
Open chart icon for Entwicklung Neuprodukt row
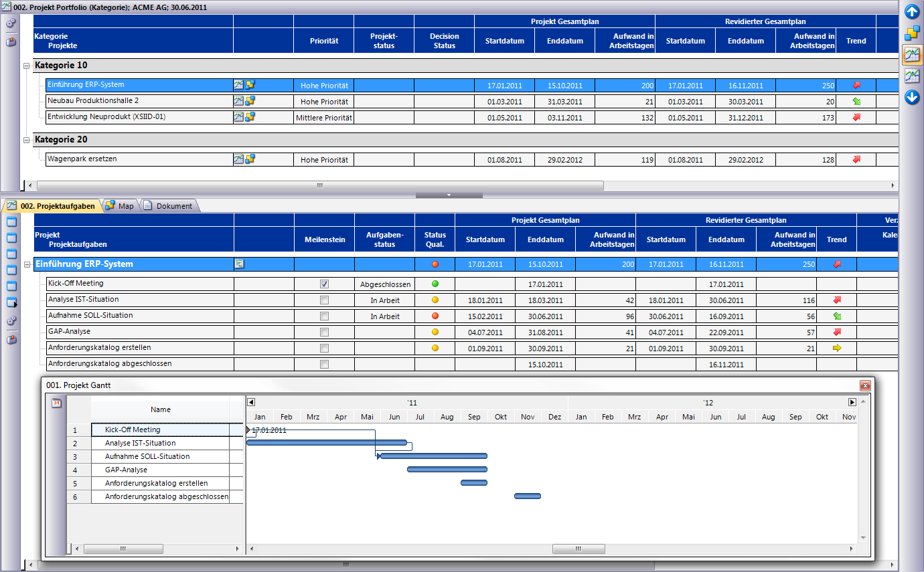(238, 117)
